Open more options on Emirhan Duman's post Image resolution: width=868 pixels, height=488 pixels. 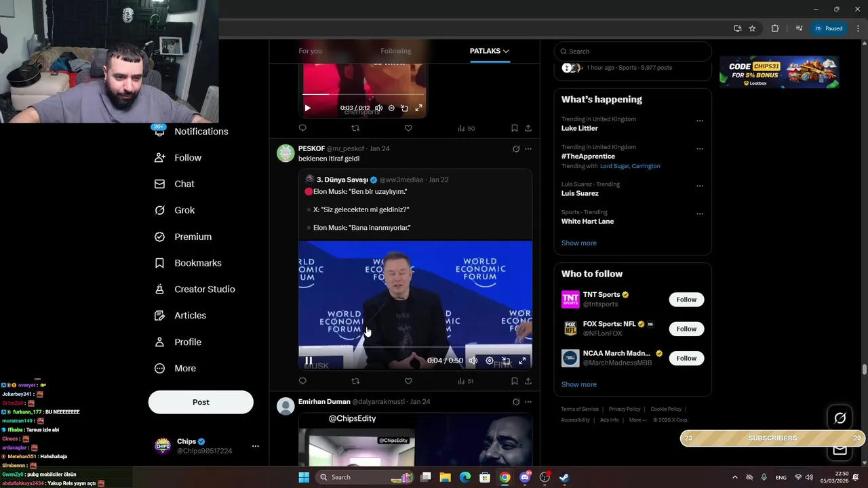(x=528, y=401)
